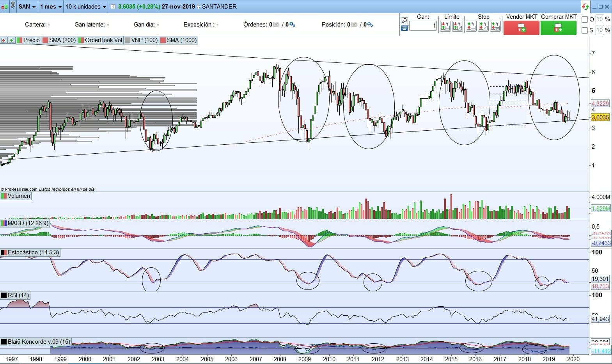The height and width of the screenshot is (364, 612).
Task: Select the SMA (1000) indicator tab
Action: coord(179,40)
